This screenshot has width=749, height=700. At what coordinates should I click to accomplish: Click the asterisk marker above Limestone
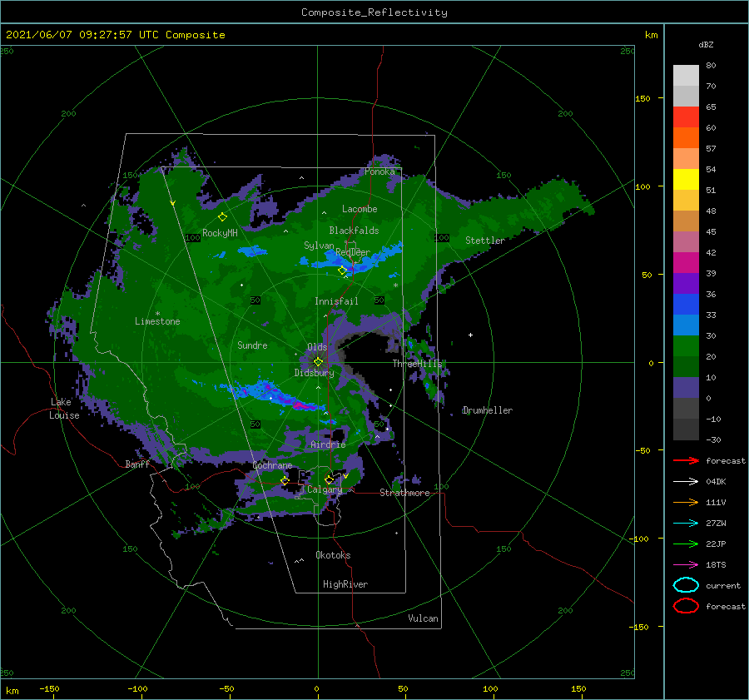click(x=157, y=314)
